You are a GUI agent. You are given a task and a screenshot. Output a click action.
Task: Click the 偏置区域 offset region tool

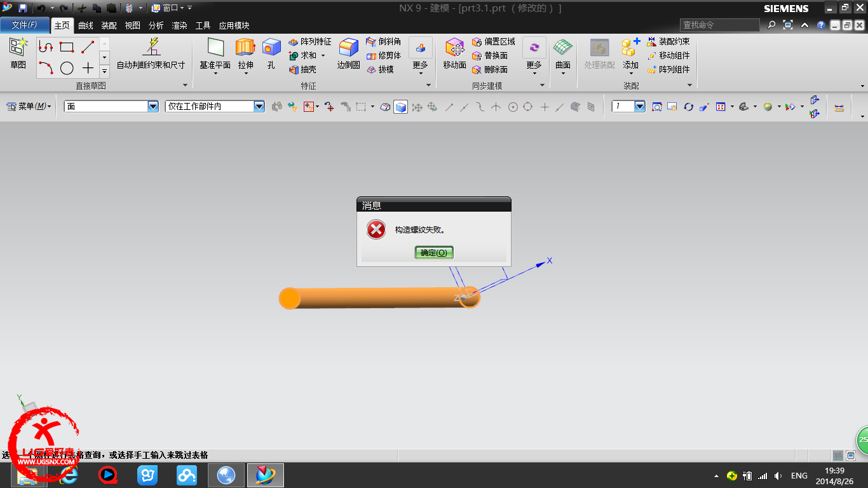[x=494, y=41]
